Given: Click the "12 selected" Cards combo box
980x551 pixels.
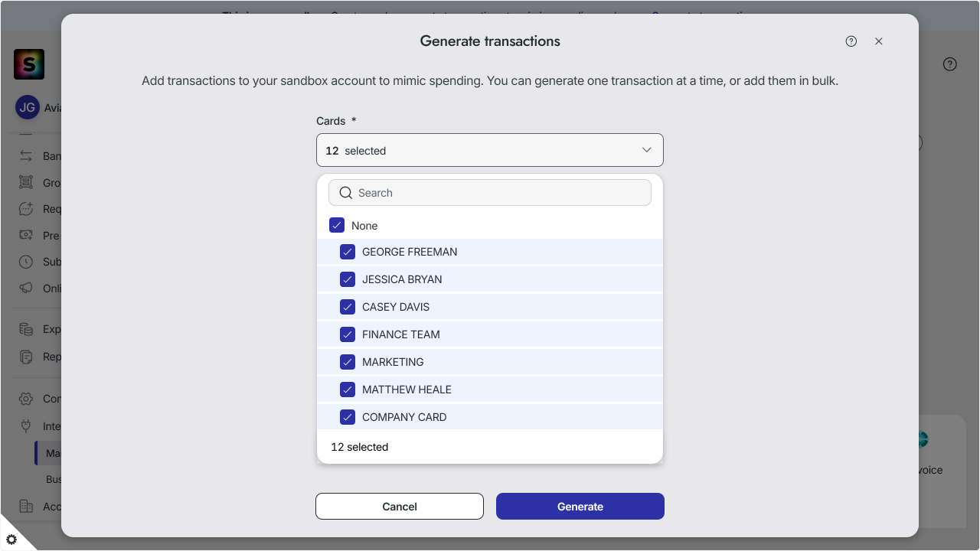Looking at the screenshot, I should coord(490,151).
